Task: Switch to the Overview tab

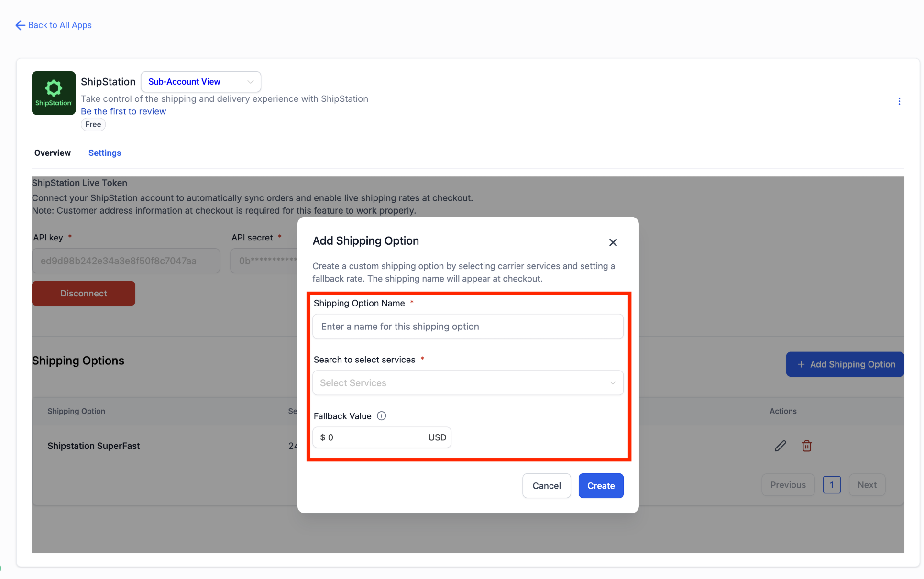Action: [53, 153]
